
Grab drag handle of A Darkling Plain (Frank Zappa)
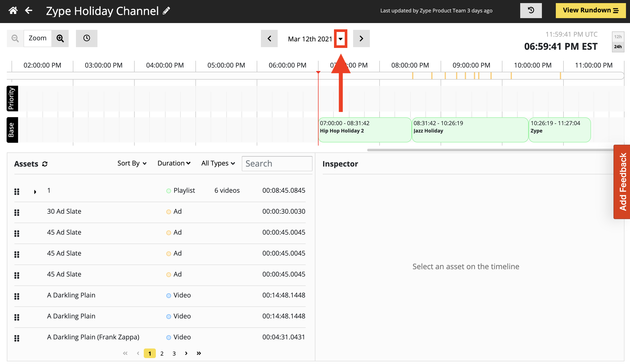pos(17,338)
